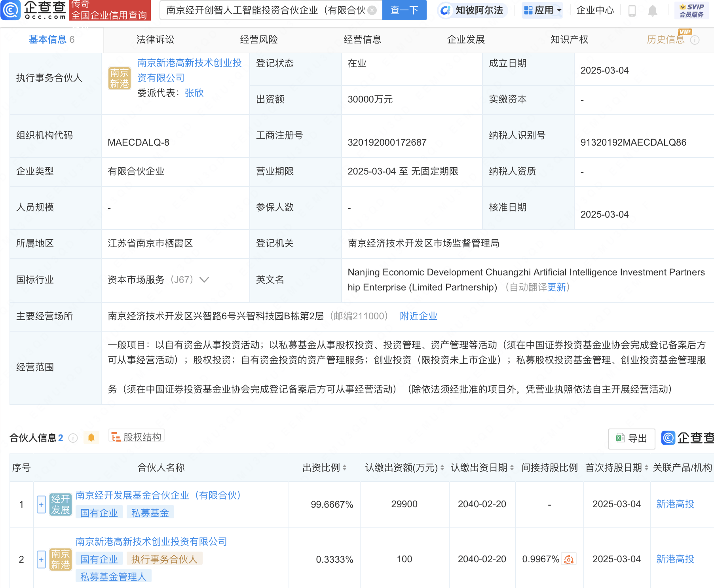Open representative 张欣 profile link
The height and width of the screenshot is (588, 714).
point(194,93)
